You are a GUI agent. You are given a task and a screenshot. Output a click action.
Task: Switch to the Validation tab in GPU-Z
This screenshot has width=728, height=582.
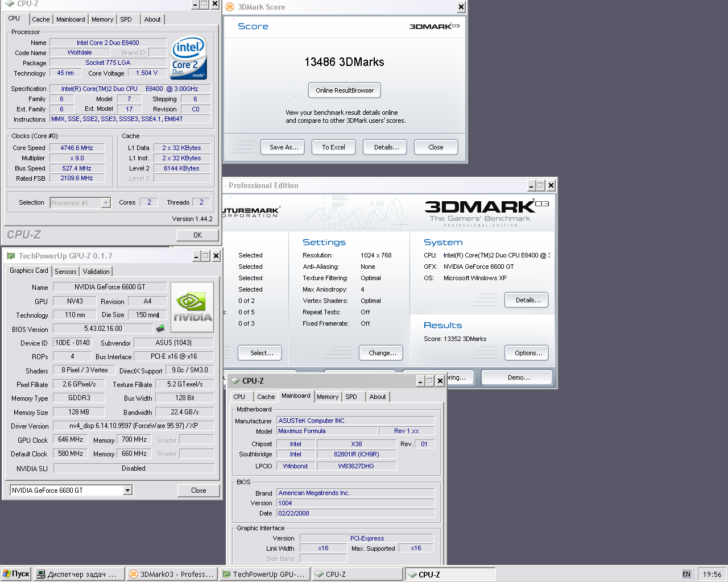(96, 272)
